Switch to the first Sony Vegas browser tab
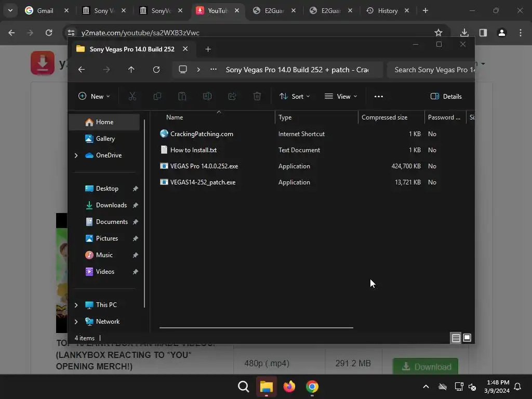The height and width of the screenshot is (399, 532). click(104, 10)
